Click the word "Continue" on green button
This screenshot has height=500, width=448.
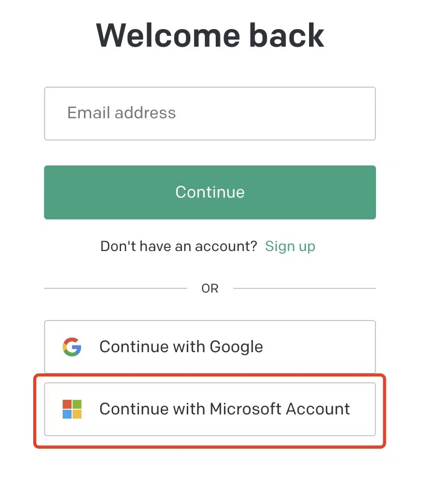[x=210, y=192]
